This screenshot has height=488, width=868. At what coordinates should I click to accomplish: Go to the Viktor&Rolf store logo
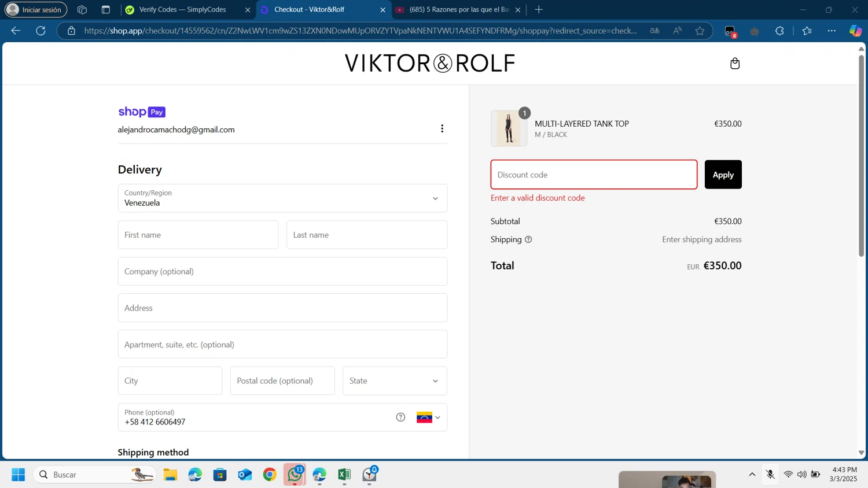tap(430, 63)
